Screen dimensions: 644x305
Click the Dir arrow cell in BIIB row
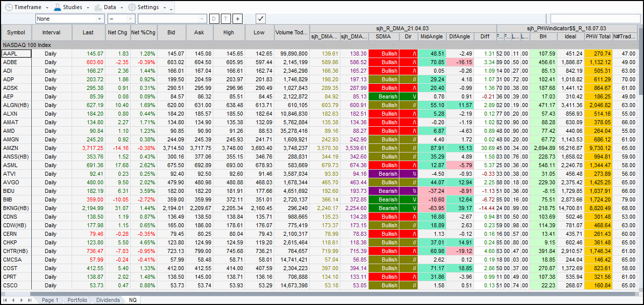[408, 199]
